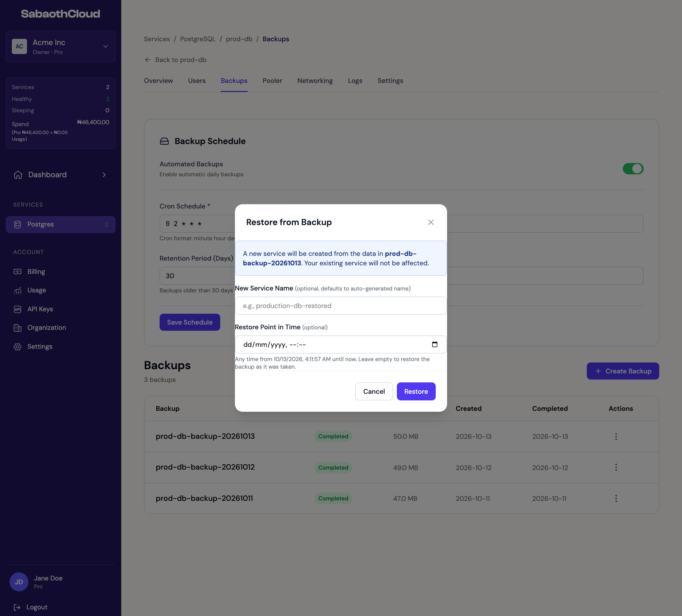
Task: Click the Usage chart icon
Action: [18, 290]
